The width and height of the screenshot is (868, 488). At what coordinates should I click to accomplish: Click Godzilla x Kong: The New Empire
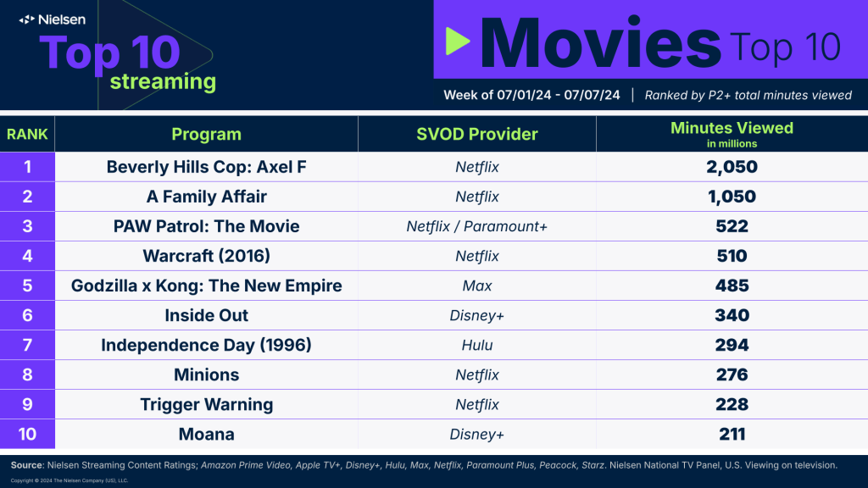[207, 286]
